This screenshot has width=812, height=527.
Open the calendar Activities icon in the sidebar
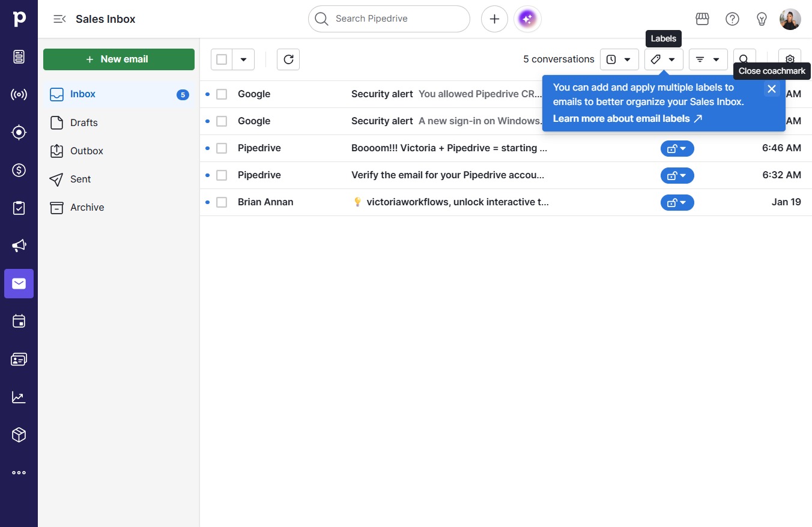19,321
